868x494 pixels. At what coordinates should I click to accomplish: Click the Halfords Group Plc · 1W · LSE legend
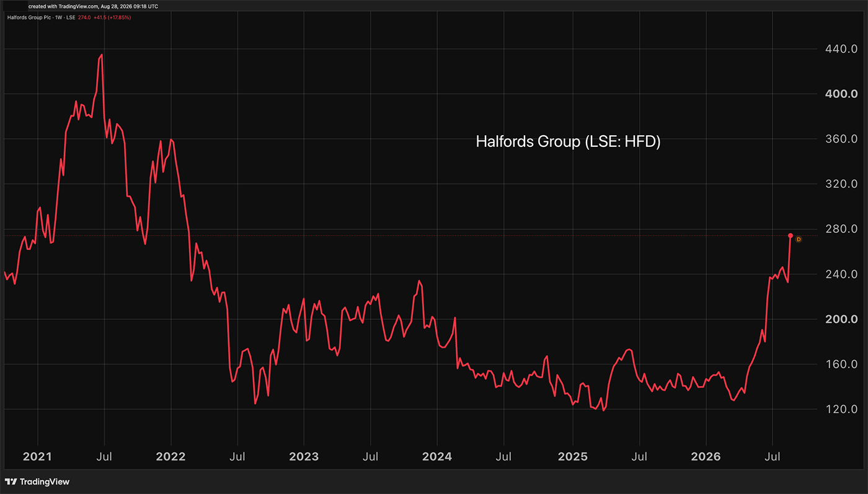tap(40, 17)
